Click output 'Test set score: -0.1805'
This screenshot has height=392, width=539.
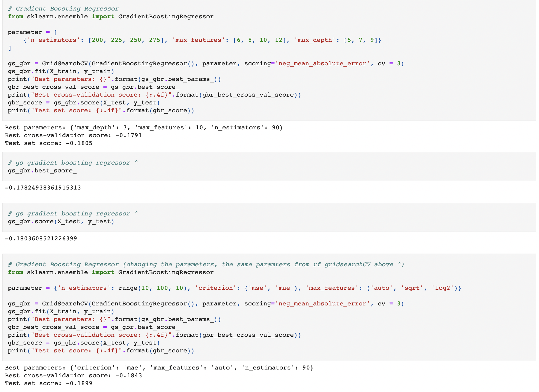(x=49, y=143)
